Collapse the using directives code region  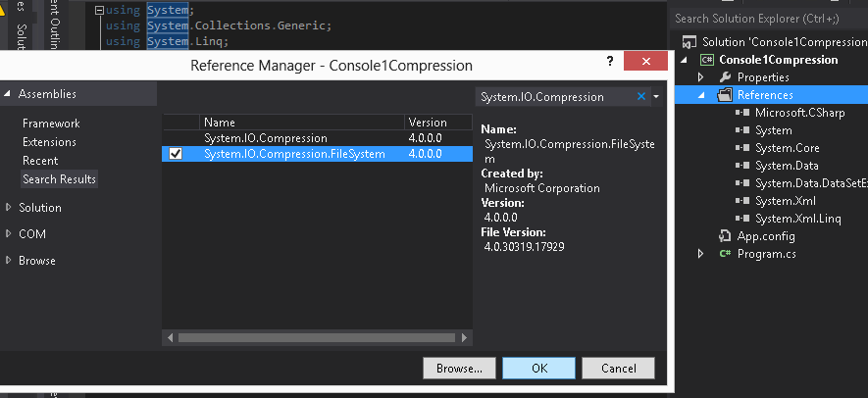tap(99, 10)
